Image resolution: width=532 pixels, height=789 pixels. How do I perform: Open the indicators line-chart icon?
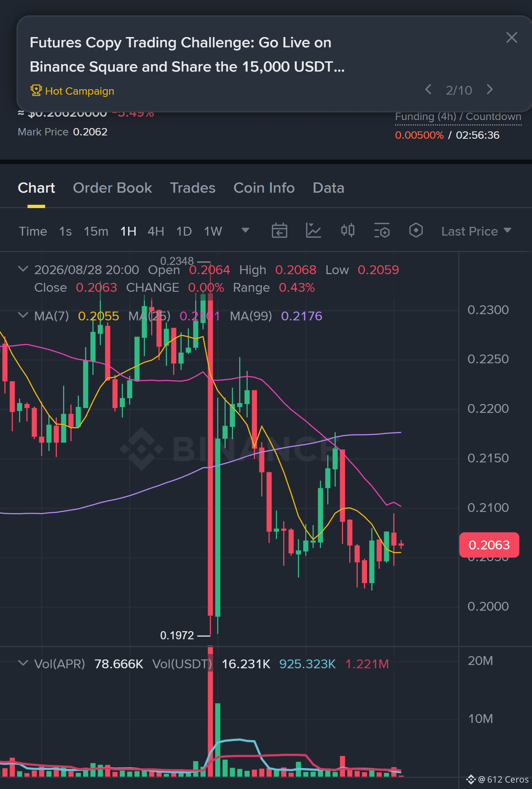click(314, 231)
